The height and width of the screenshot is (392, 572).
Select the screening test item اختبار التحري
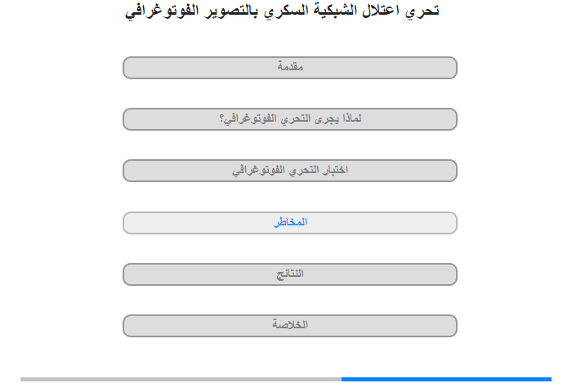pyautogui.click(x=290, y=171)
